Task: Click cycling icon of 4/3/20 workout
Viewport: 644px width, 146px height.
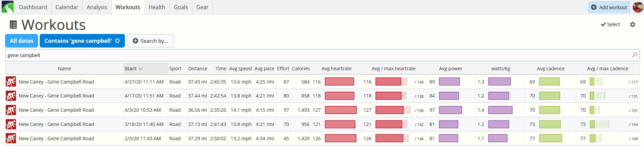Action: tap(11, 110)
